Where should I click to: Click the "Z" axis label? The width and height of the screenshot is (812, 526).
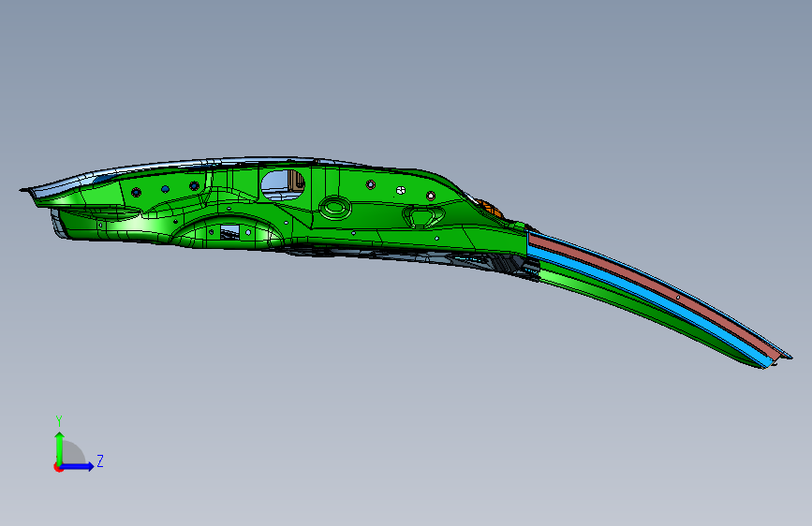100,460
